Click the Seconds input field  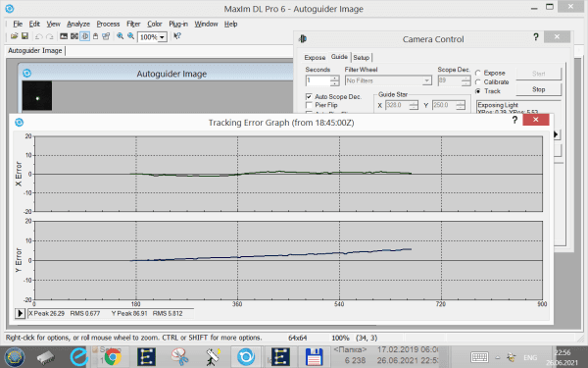[x=318, y=80]
